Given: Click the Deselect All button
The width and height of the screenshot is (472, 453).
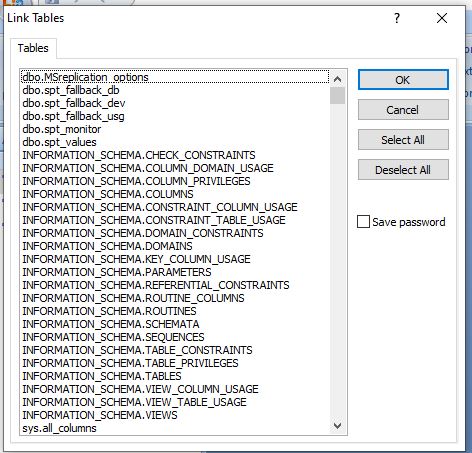Looking at the screenshot, I should [x=403, y=170].
